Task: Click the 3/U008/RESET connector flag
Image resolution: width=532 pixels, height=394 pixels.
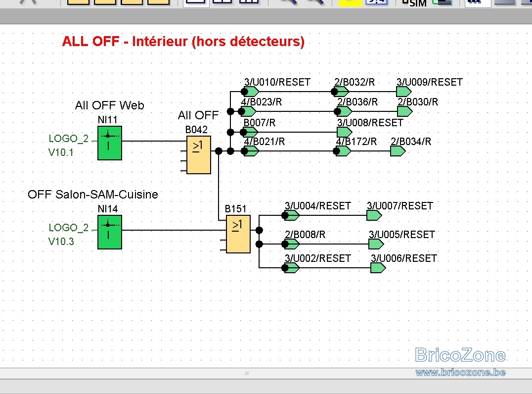Action: click(x=345, y=132)
